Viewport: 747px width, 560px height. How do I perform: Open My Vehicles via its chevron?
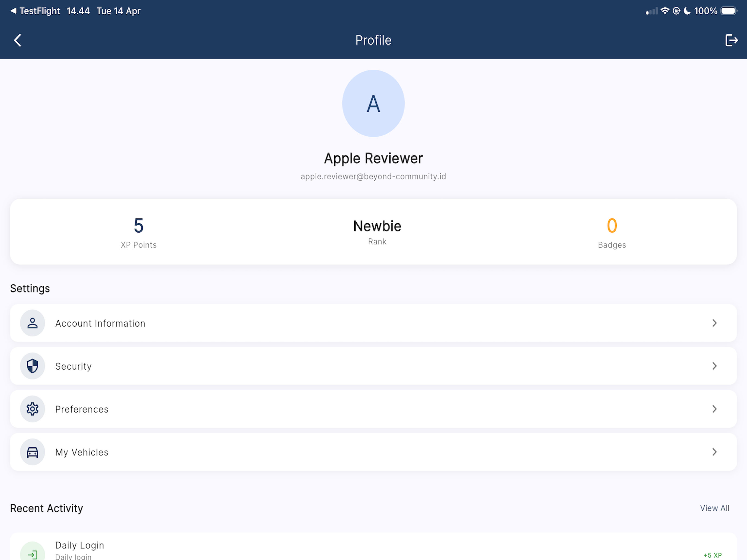pyautogui.click(x=714, y=452)
